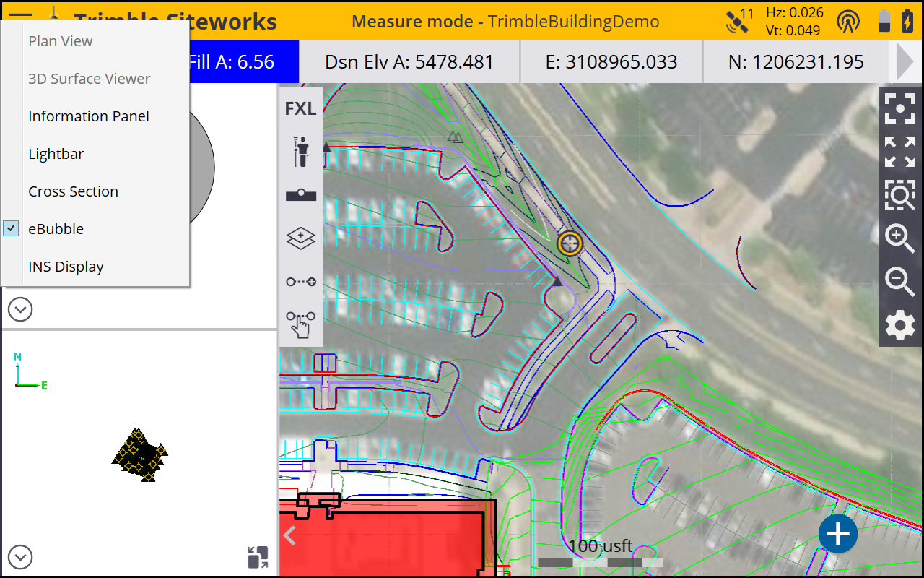This screenshot has width=924, height=578.
Task: Expand the upper panel chevron dropdown
Action: click(x=20, y=310)
